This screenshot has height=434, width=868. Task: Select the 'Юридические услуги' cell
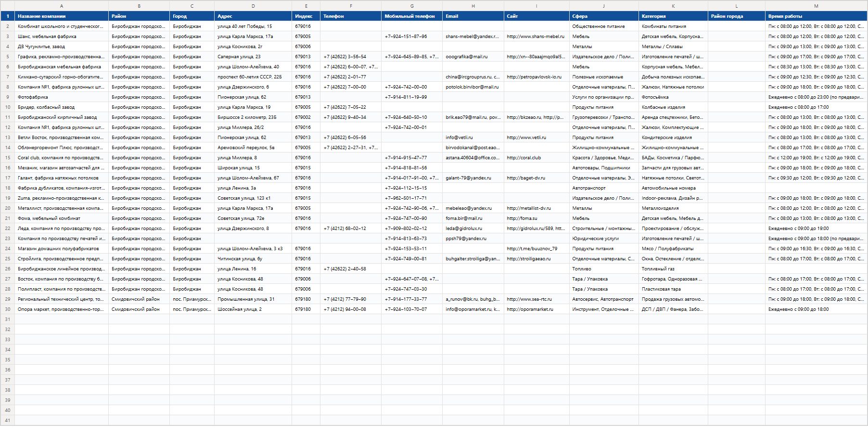click(x=604, y=238)
